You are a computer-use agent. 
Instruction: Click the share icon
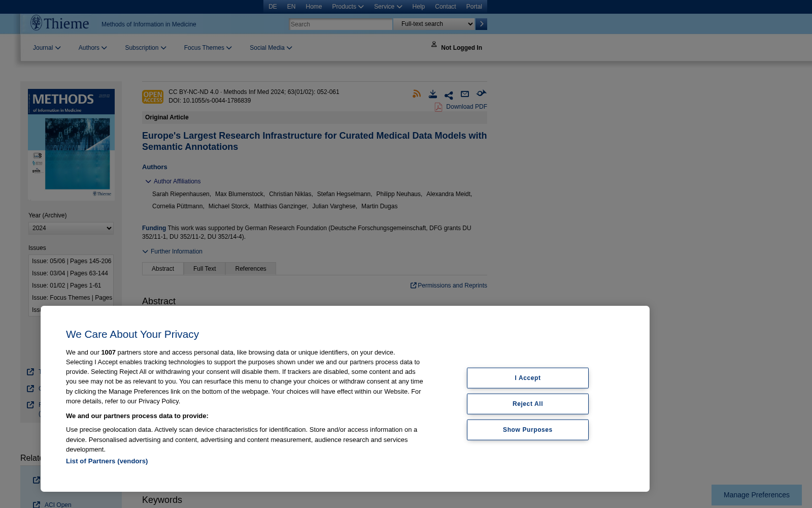point(449,96)
